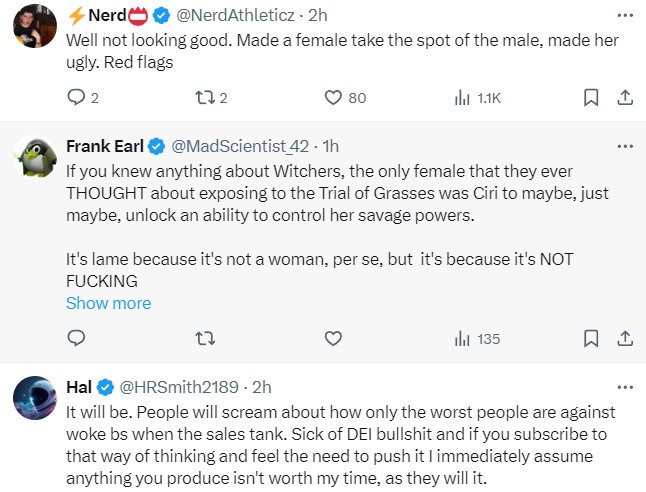Screen dimensions: 646x492
Task: Bookmark Frank Earl's tweet
Action: pos(591,338)
